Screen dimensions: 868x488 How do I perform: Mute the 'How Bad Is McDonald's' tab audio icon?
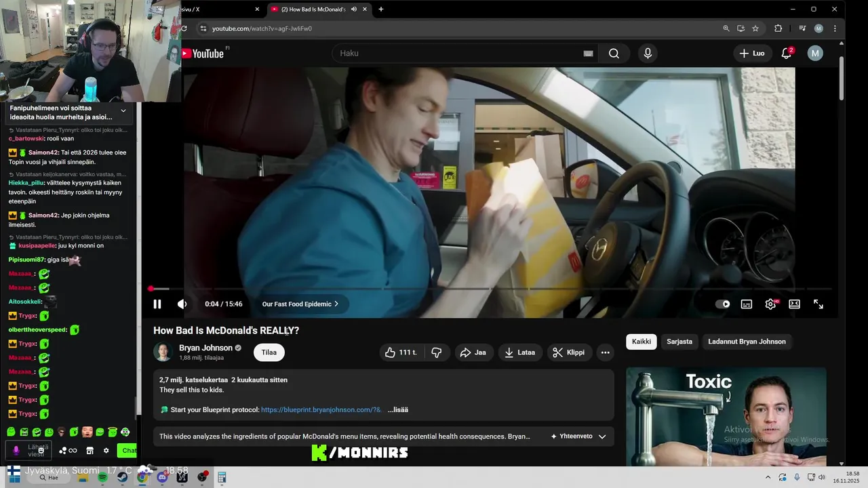(x=353, y=9)
